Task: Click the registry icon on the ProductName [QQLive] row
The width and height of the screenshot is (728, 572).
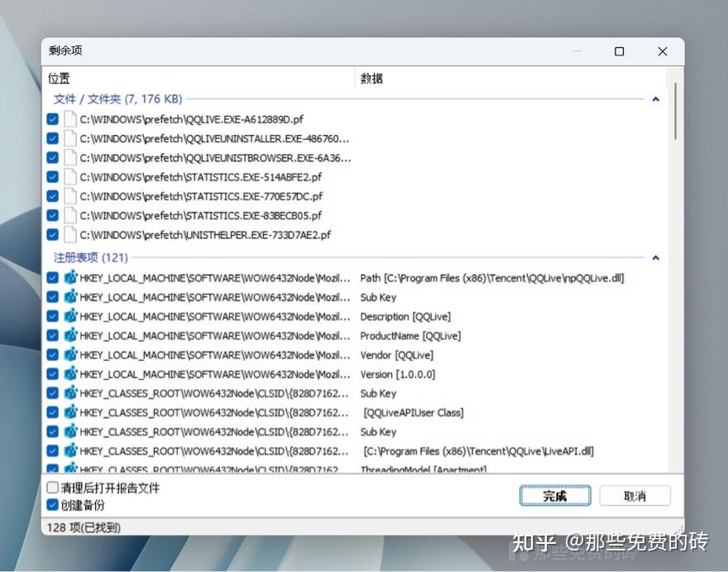Action: [x=69, y=335]
